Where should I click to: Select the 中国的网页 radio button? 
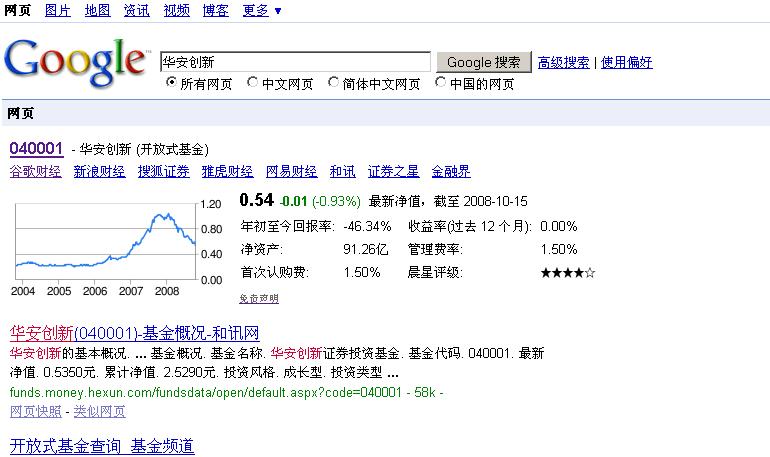[x=440, y=82]
